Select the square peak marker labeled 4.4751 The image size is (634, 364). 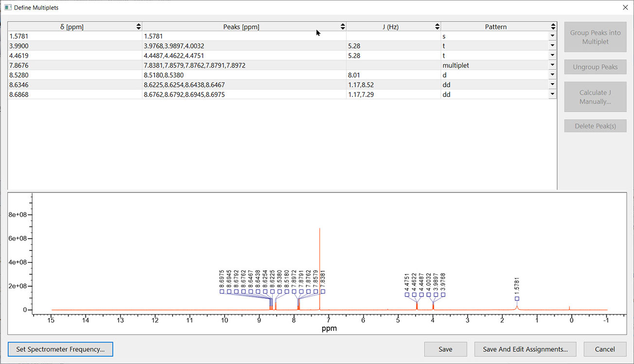click(407, 295)
